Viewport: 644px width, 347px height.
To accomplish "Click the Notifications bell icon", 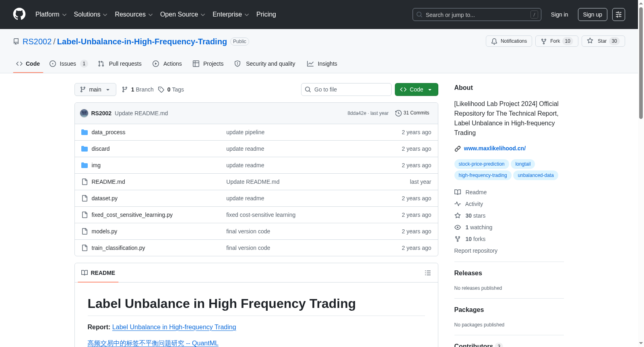I will (494, 41).
